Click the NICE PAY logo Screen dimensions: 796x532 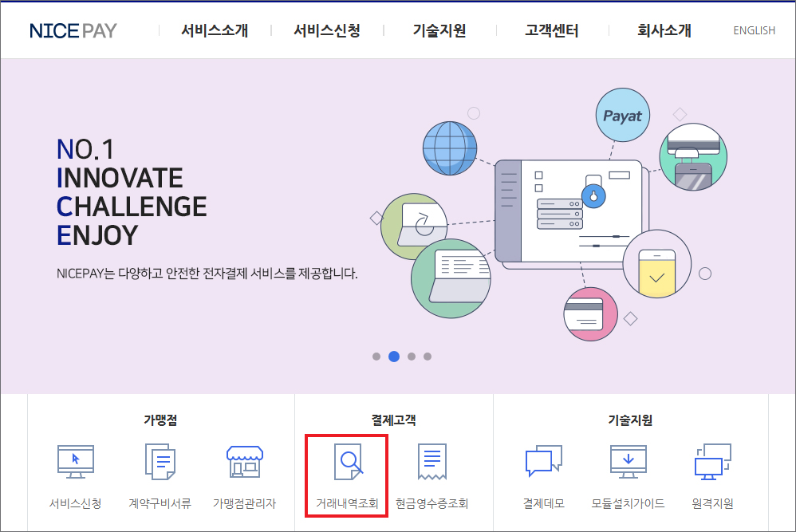[73, 30]
